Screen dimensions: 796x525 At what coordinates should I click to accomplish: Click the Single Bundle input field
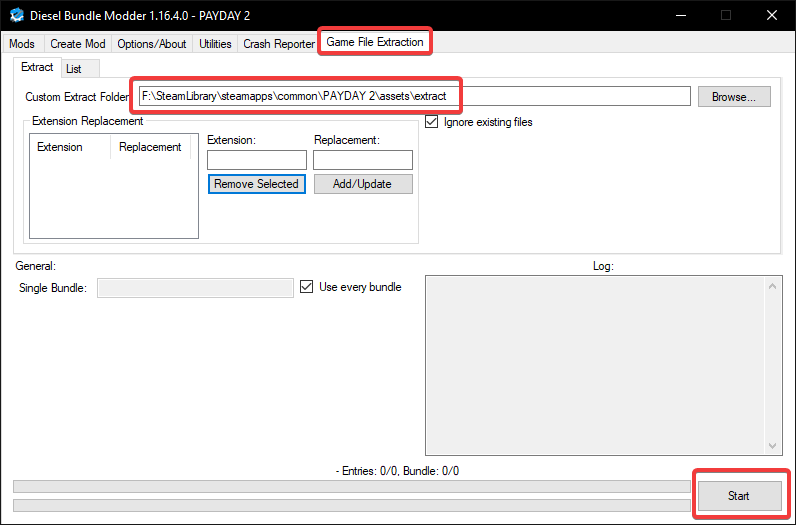195,288
